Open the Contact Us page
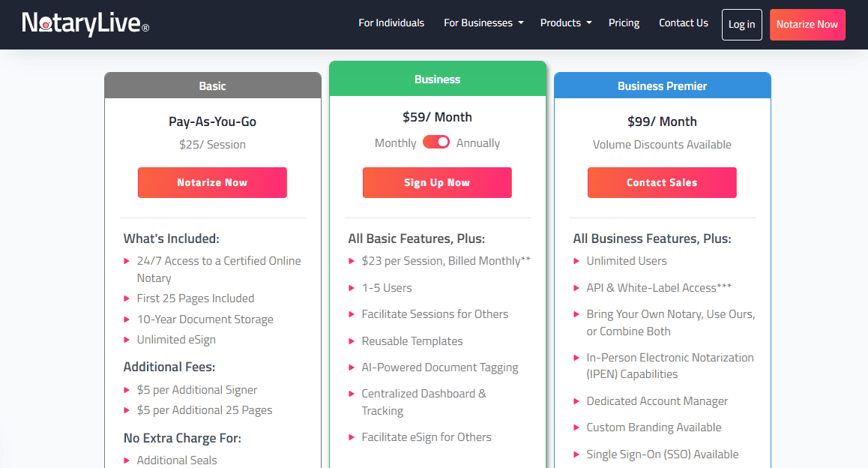This screenshot has height=468, width=868. click(684, 23)
